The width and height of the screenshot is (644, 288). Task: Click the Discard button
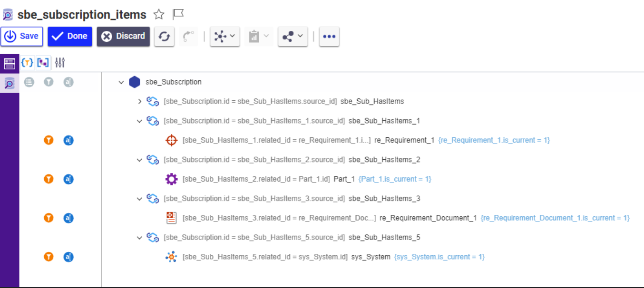click(x=123, y=37)
